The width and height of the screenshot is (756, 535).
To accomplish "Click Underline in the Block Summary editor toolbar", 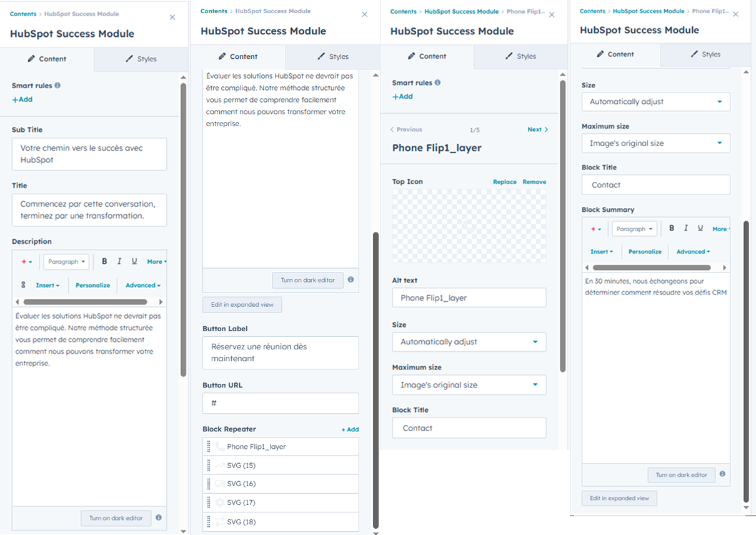I will click(x=700, y=228).
